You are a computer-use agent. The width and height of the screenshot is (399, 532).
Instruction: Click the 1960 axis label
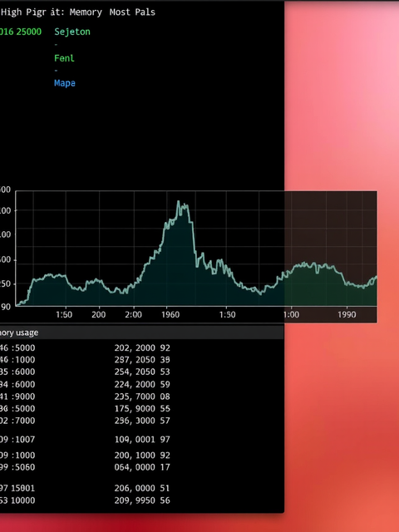170,315
